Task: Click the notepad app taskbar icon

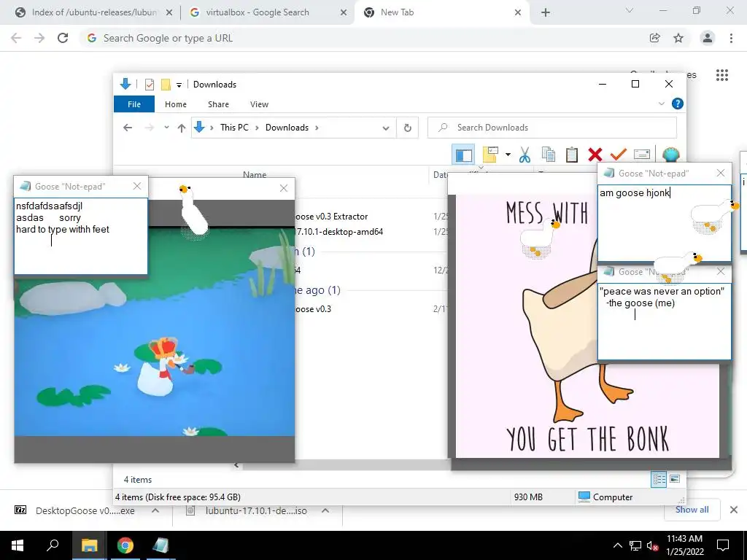Action: click(160, 545)
